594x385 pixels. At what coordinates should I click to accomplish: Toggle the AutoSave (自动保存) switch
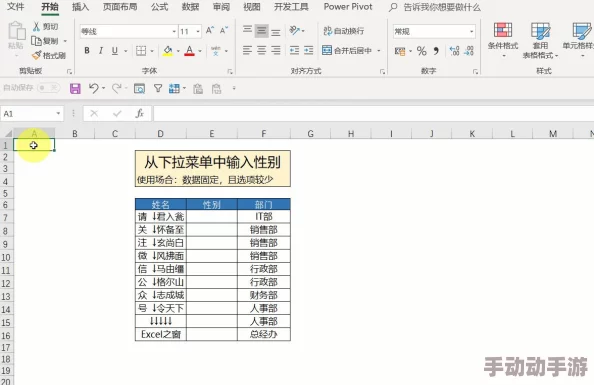pyautogui.click(x=48, y=88)
